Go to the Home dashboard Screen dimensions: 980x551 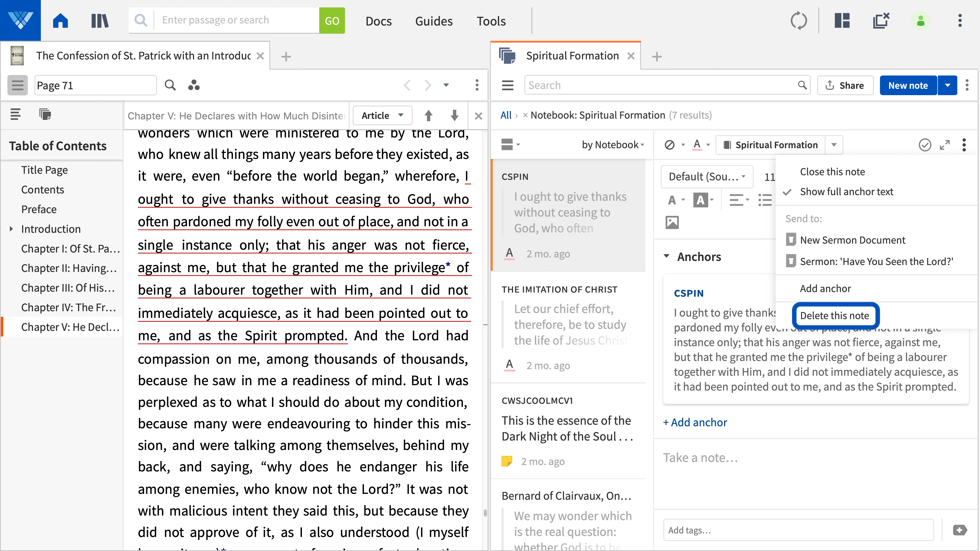click(x=60, y=20)
